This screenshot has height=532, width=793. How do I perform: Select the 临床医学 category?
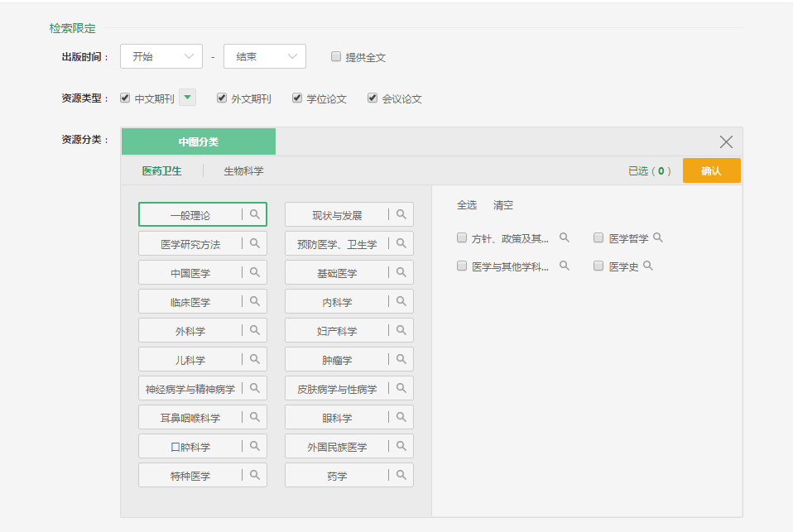190,302
